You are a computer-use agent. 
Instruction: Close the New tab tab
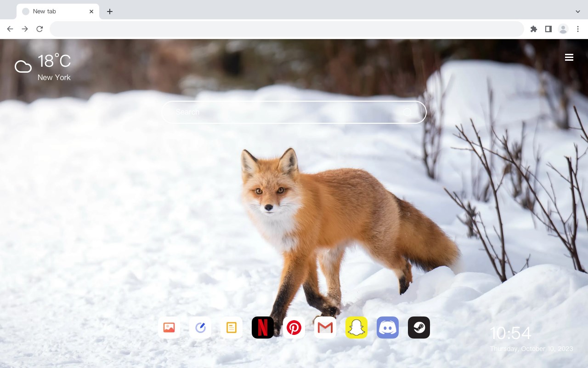click(91, 11)
